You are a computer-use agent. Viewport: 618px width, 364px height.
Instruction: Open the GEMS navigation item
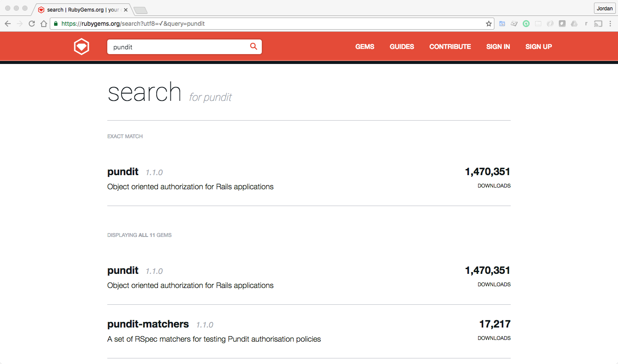pyautogui.click(x=365, y=46)
